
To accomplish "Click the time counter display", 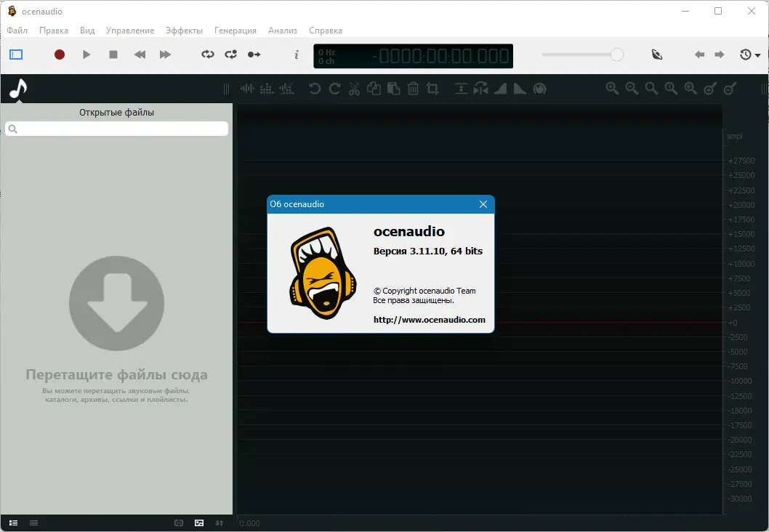I will (414, 56).
